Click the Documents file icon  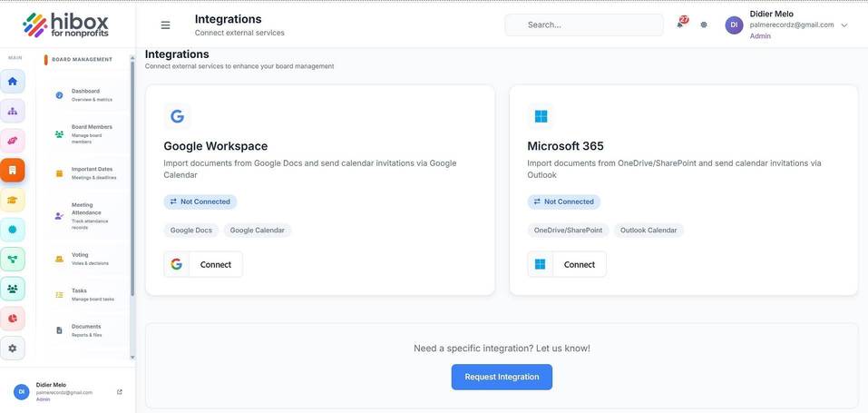59,330
